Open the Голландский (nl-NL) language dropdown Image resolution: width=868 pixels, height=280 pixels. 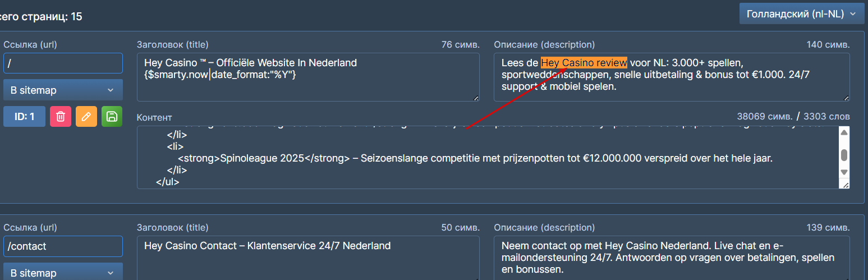pyautogui.click(x=801, y=13)
